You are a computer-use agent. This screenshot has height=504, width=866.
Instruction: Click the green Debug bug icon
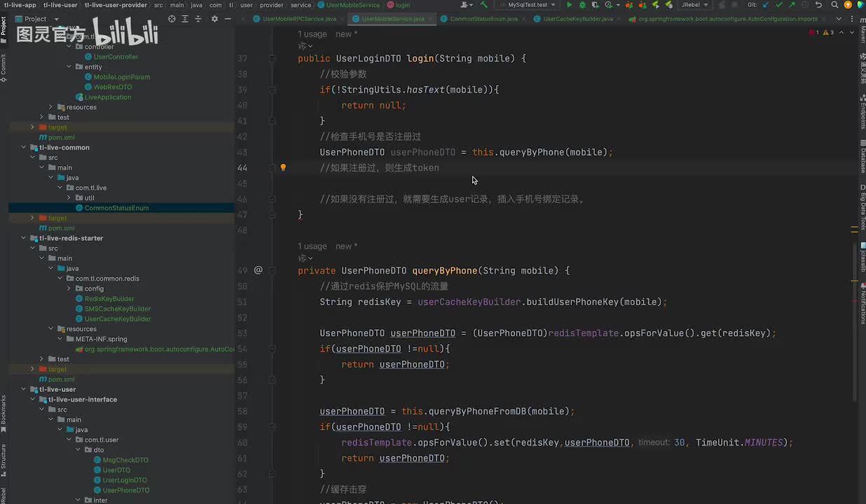[582, 5]
